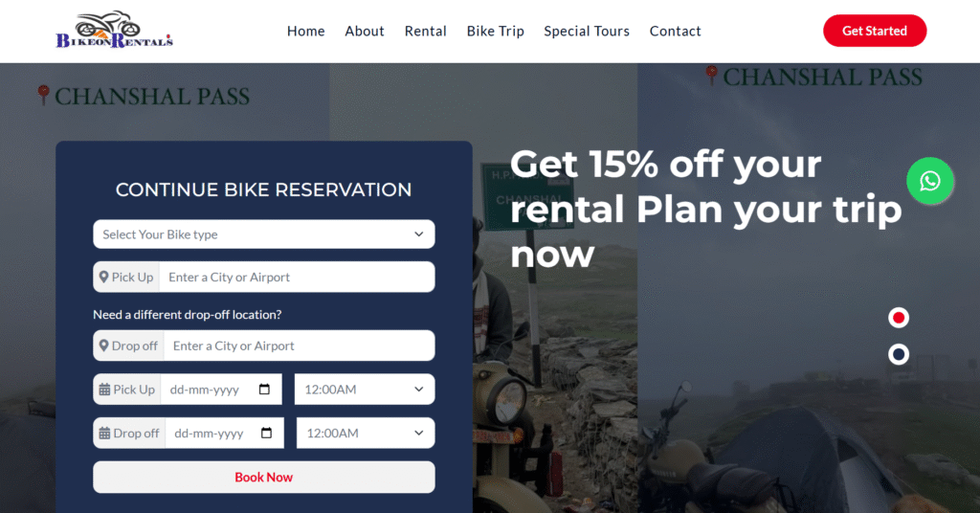Click the Get Started button
Image resolution: width=980 pixels, height=513 pixels.
point(875,31)
